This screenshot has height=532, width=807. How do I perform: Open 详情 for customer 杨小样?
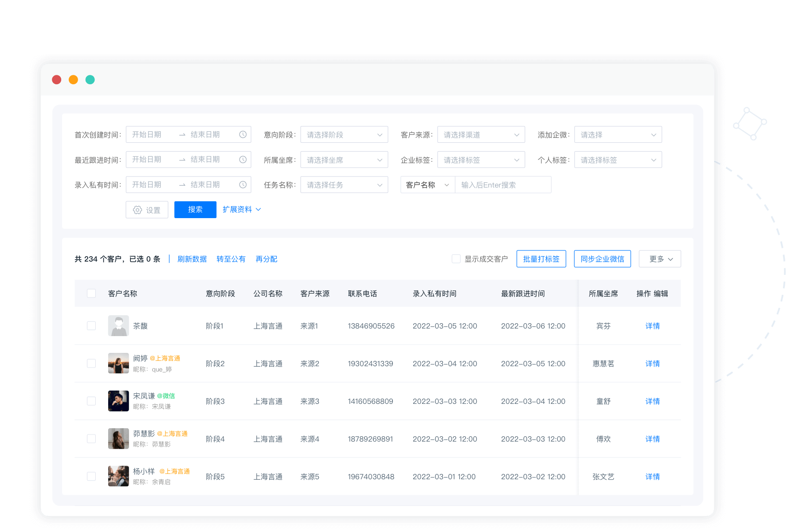click(x=653, y=477)
